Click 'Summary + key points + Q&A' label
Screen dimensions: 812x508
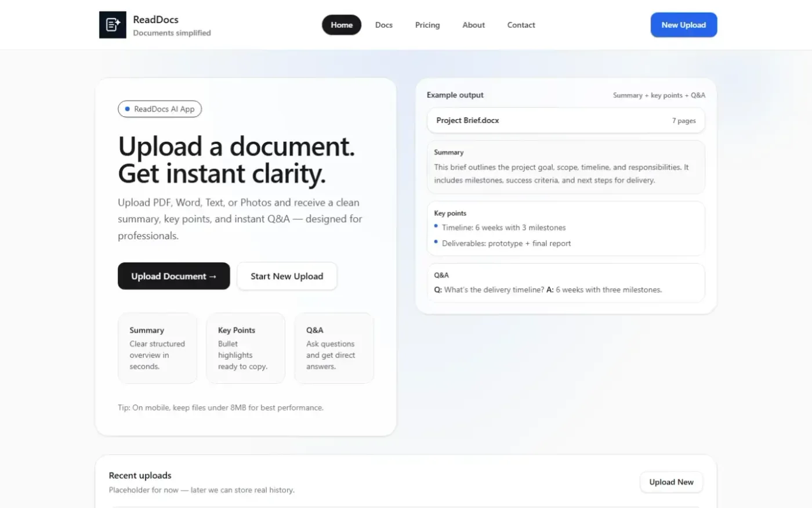point(659,95)
